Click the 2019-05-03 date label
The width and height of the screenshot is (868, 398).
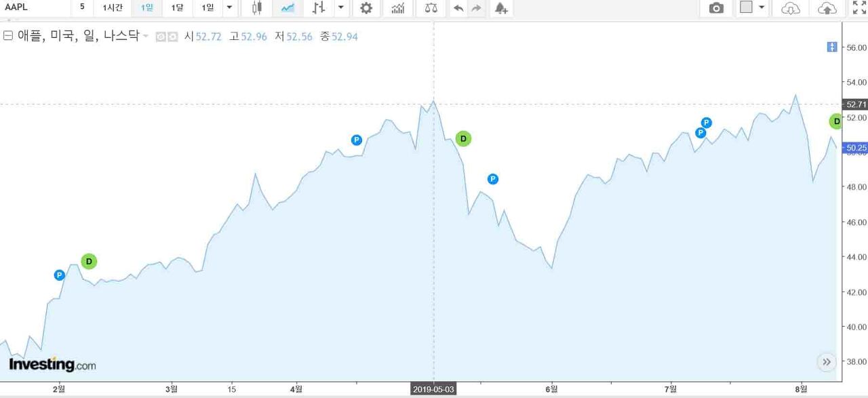pos(434,389)
